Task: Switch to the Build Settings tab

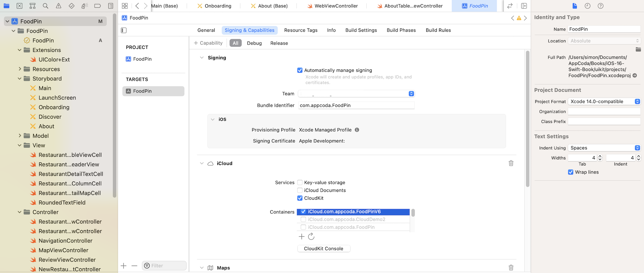Action: (x=361, y=30)
